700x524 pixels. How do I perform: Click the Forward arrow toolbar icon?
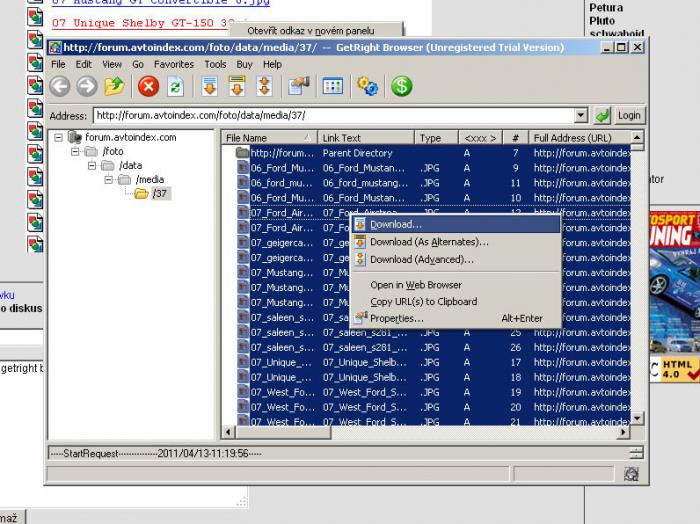pyautogui.click(x=87, y=87)
